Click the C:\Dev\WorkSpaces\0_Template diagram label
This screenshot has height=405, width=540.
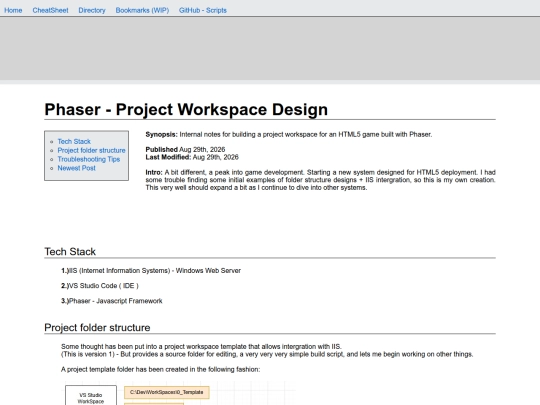(167, 392)
